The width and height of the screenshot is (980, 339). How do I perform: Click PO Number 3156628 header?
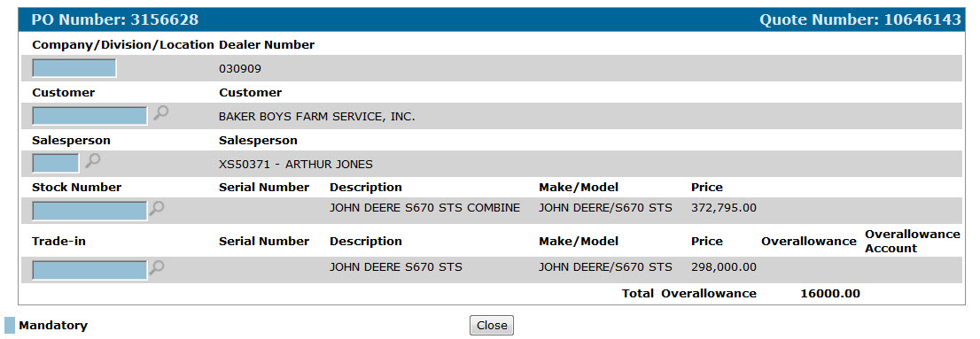tap(115, 20)
